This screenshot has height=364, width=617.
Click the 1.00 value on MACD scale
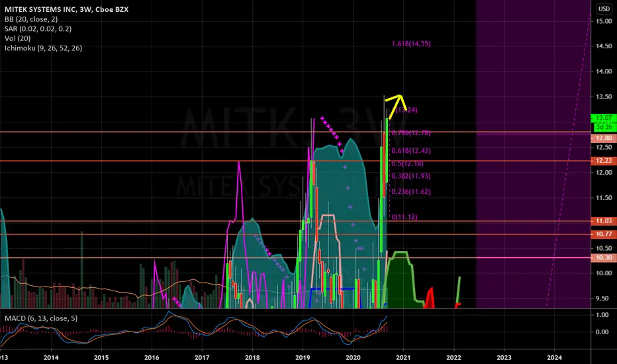[602, 315]
